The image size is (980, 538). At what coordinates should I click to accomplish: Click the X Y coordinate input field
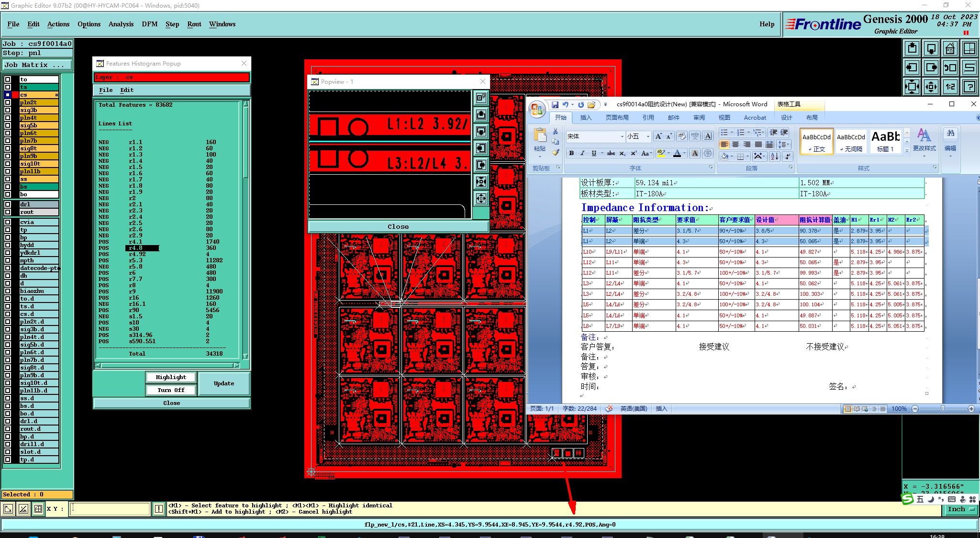[x=111, y=509]
